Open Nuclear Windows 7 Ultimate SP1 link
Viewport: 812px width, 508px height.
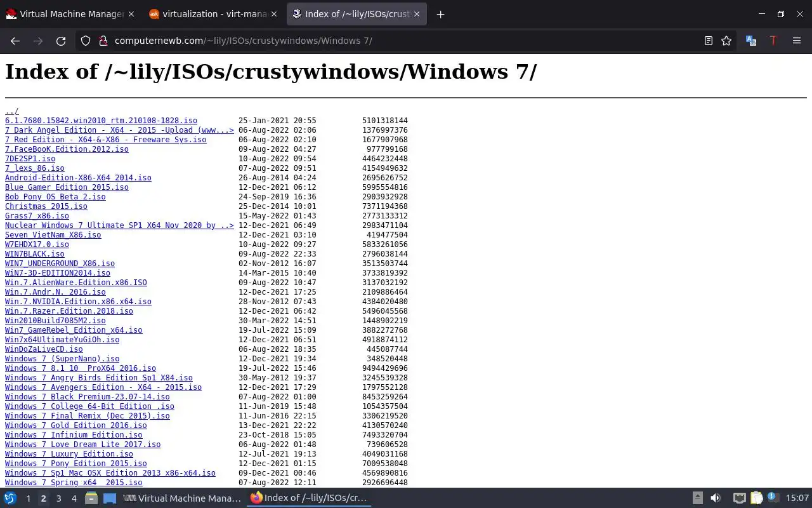tap(119, 225)
